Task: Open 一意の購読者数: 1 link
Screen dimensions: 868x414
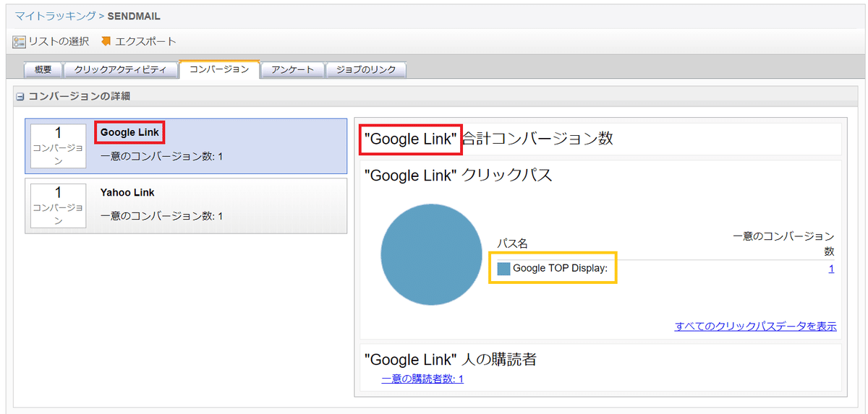Action: tap(422, 379)
